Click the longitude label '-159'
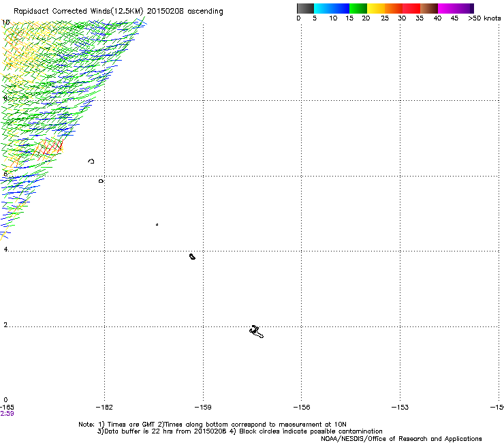This screenshot has height=443, width=504. [x=203, y=408]
